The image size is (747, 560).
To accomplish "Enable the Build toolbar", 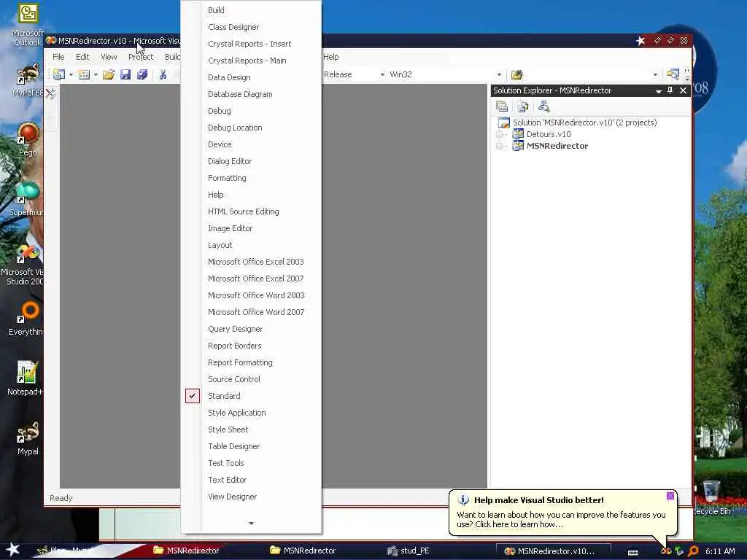I will point(251,10).
